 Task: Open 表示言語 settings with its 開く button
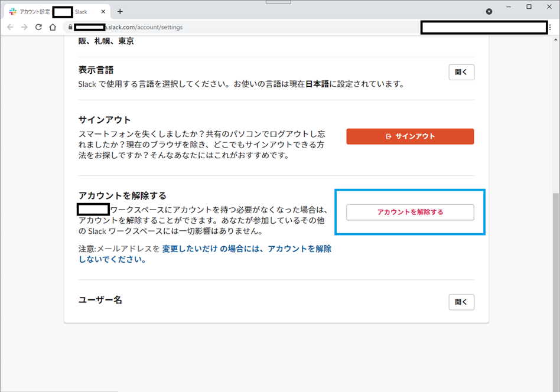tap(461, 71)
